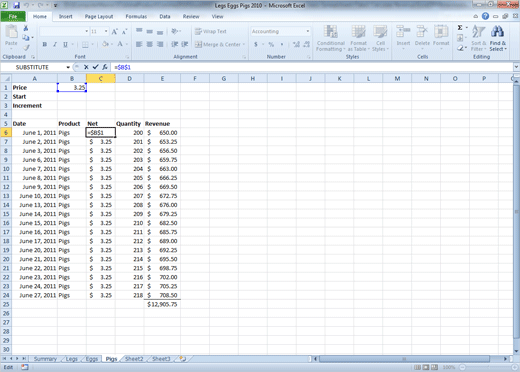This screenshot has height=372, width=520.
Task: Click the Comma Style icon
Action: [x=282, y=44]
